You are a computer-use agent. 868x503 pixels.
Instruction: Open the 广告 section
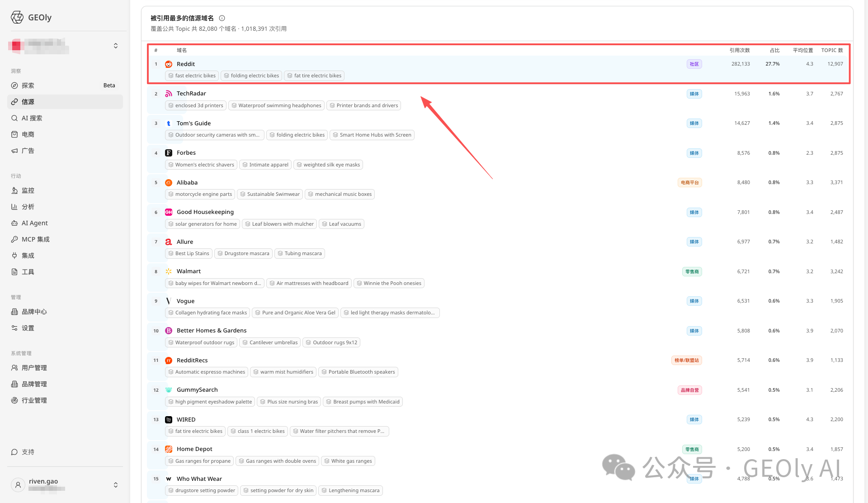click(65, 151)
